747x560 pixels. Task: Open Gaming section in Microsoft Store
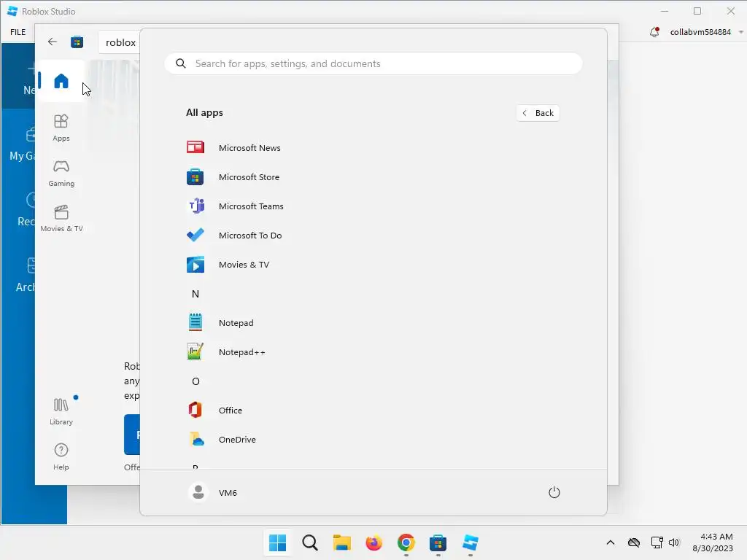[61, 174]
